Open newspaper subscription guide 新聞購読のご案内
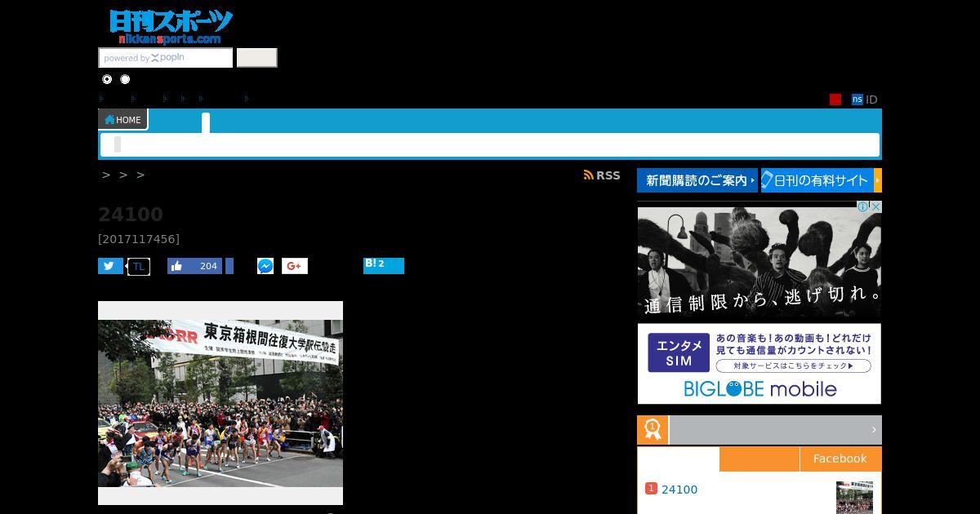The image size is (980, 514). [697, 180]
